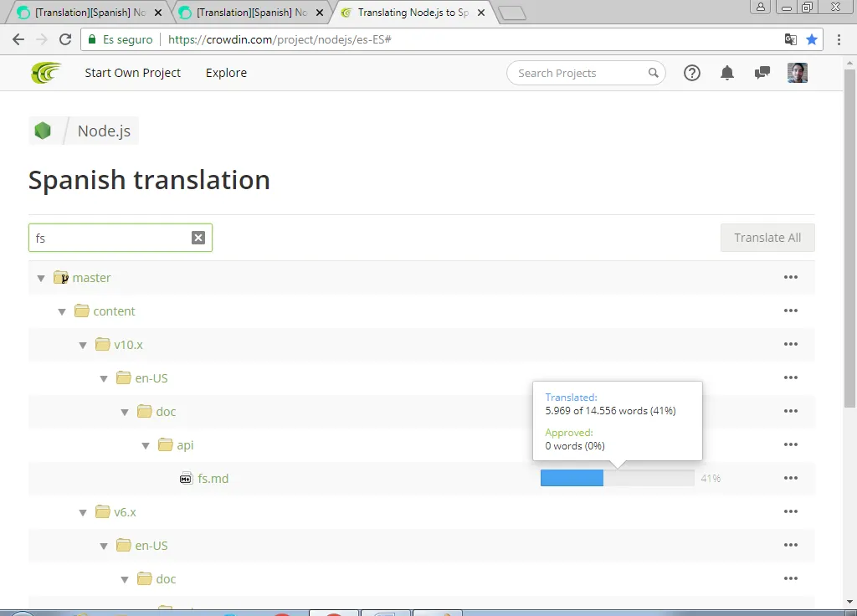Collapse the api folder arrow
857x616 pixels.
coord(146,446)
